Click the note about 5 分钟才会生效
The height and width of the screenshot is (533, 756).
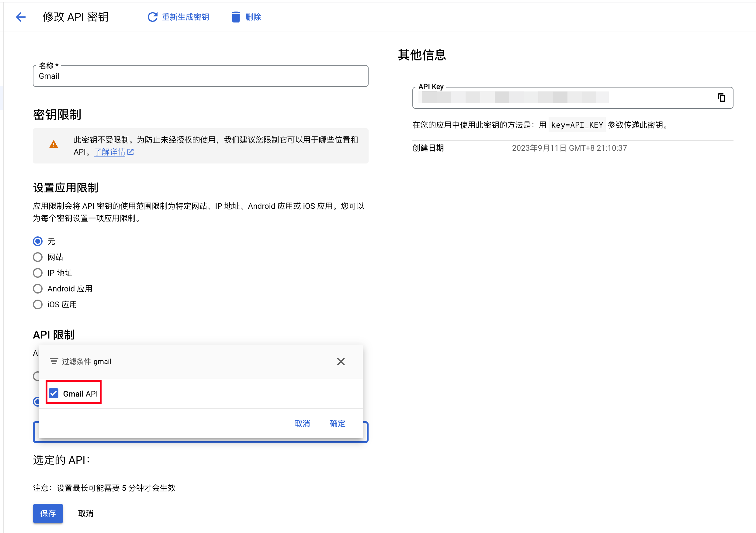coord(104,488)
